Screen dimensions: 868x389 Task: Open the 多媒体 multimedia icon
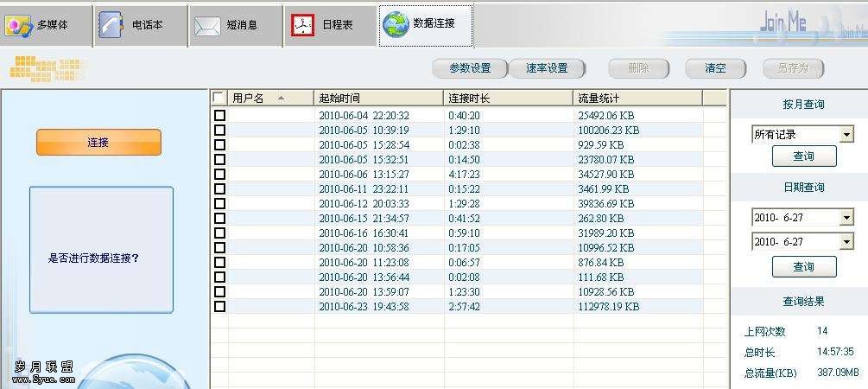18,25
